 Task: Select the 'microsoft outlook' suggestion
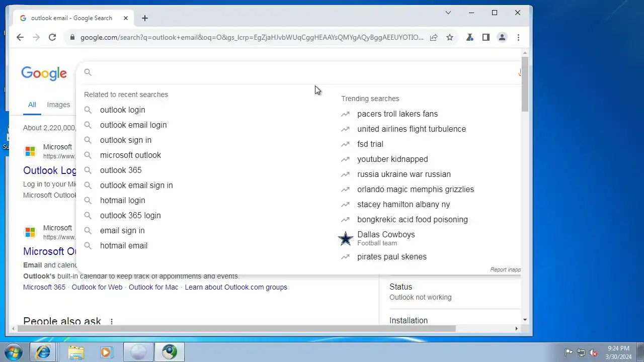click(x=130, y=155)
